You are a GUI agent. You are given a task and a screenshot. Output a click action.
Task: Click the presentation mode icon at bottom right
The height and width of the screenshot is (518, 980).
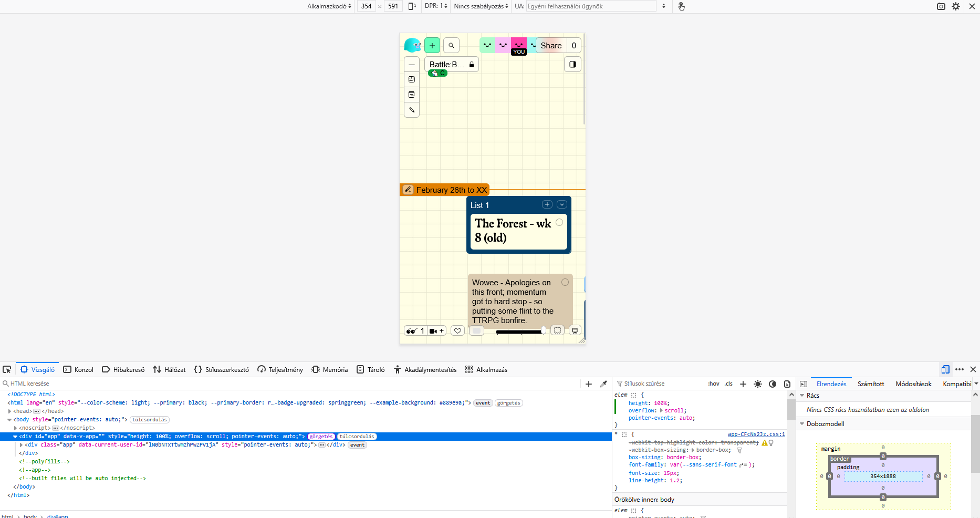[575, 330]
